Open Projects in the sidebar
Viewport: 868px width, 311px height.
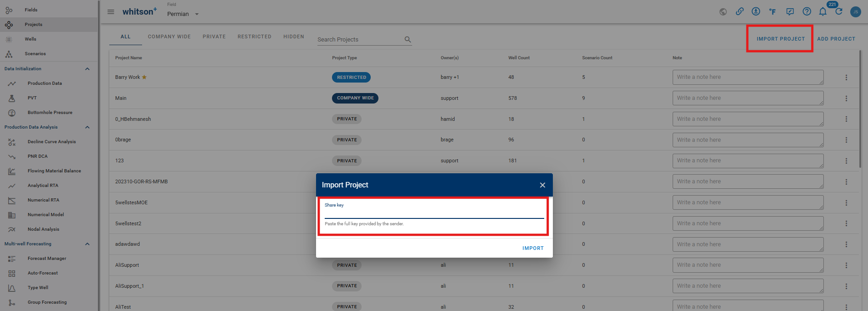click(49, 25)
